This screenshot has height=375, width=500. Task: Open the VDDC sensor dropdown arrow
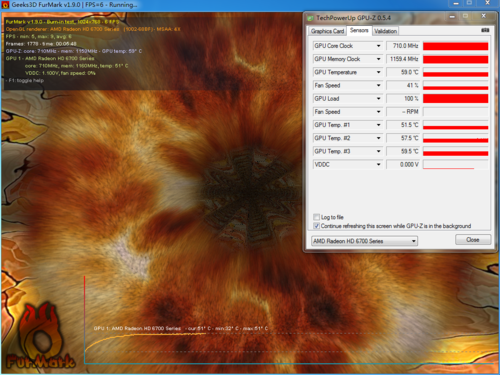378,164
